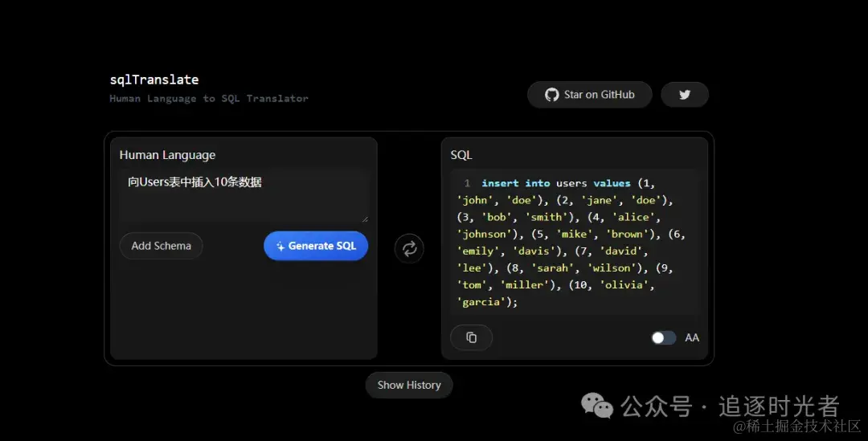The height and width of the screenshot is (441, 868).
Task: Focus the Human Language text area
Action: click(x=244, y=196)
